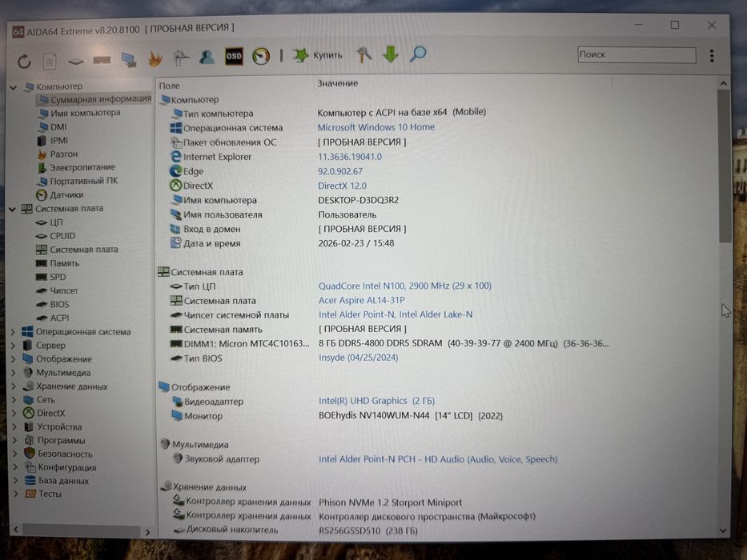Screen dimensions: 747x560
Task: Click the Значение column header
Action: [337, 83]
